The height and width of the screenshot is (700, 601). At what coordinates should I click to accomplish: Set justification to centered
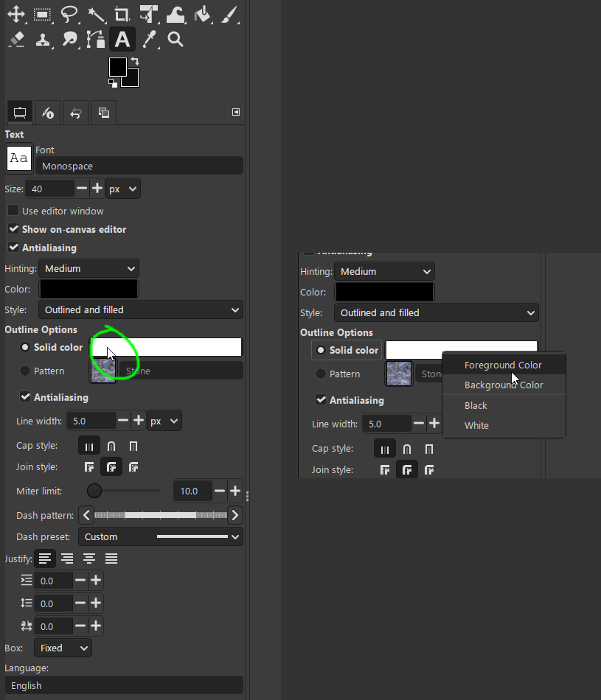(89, 559)
